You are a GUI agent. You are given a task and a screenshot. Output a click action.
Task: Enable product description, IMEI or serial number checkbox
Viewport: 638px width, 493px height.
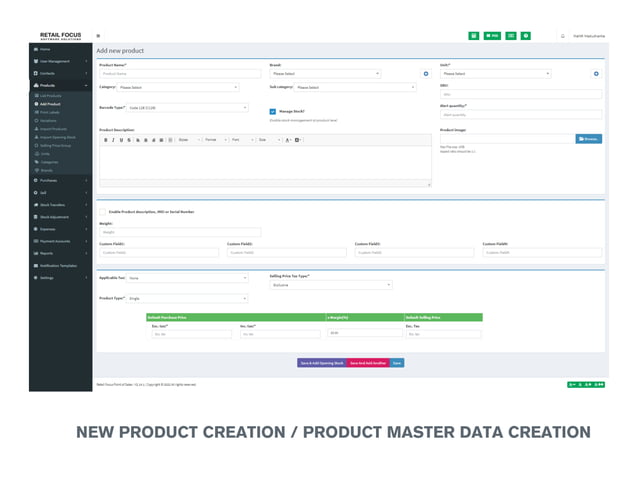click(x=103, y=212)
